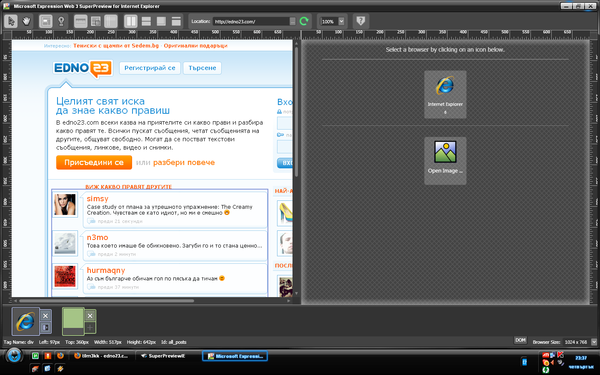Click the ВИЖ КАКВО ПРАВЯТ ДРУГИТЕ heading
The width and height of the screenshot is (600, 375).
[129, 187]
